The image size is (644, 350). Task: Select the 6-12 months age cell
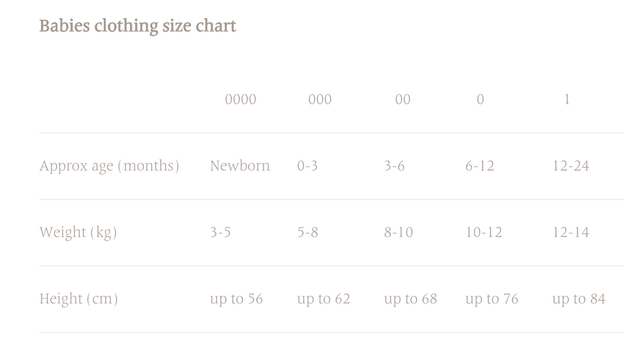[480, 166]
